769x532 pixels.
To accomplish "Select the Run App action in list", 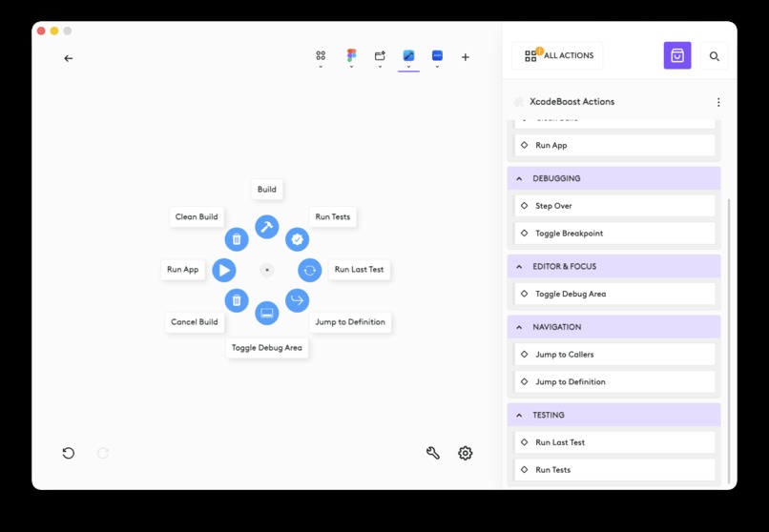I will [615, 146].
